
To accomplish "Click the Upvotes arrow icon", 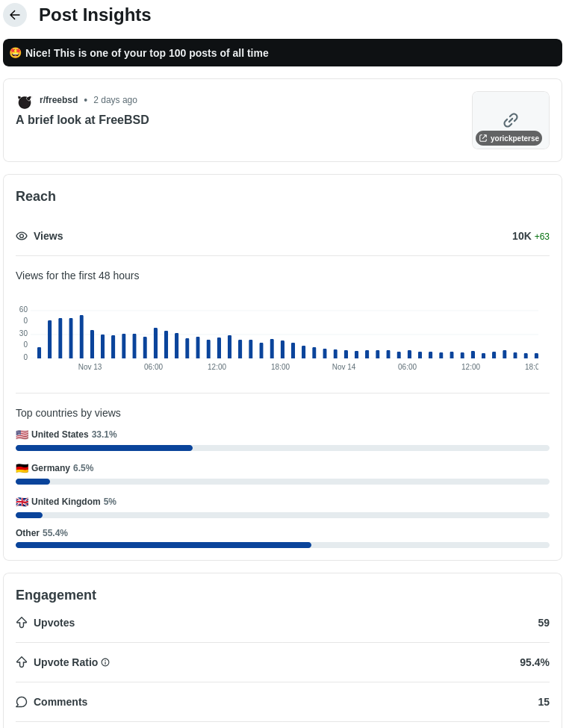I will pos(22,623).
